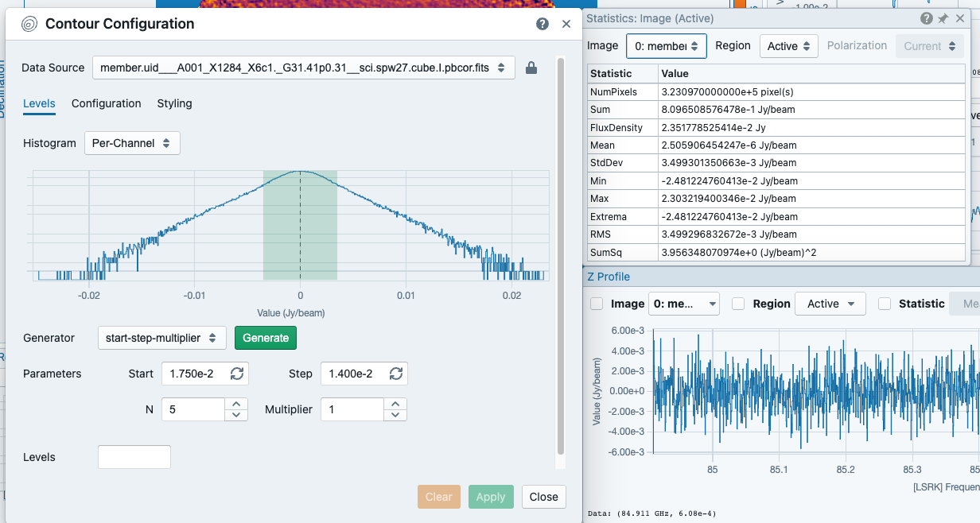Click the green Generate button
The height and width of the screenshot is (523, 980).
point(266,338)
